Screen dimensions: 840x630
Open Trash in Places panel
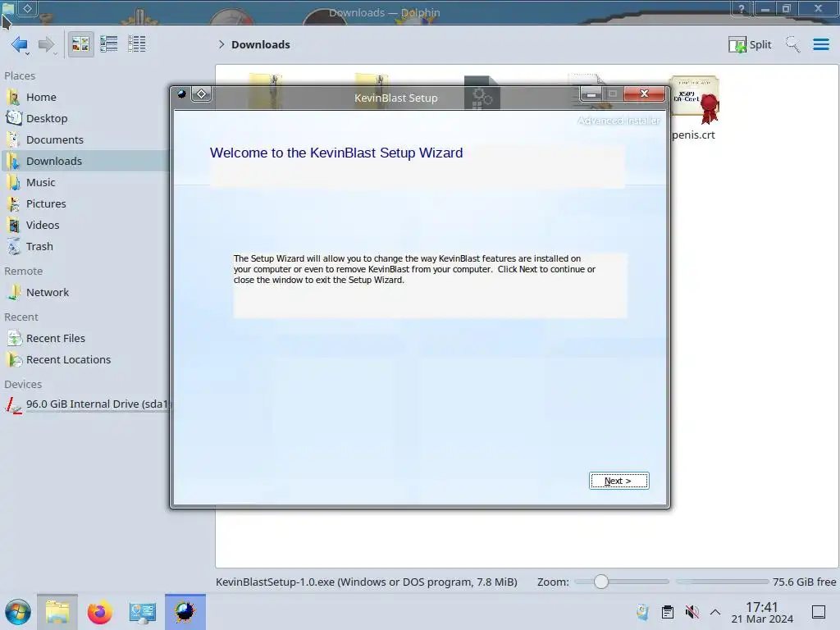85,247
